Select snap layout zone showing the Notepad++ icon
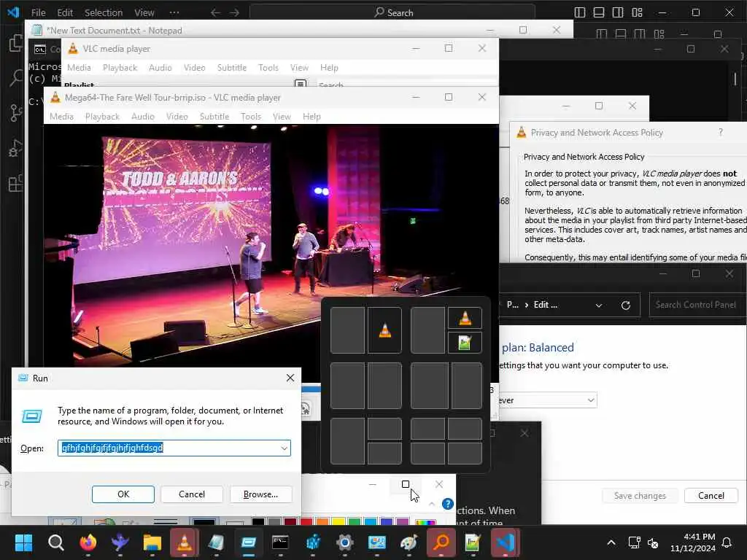 (465, 343)
